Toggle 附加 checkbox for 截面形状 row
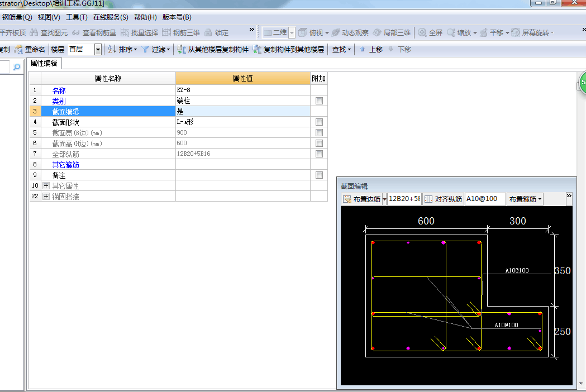586x392 pixels. coord(319,122)
